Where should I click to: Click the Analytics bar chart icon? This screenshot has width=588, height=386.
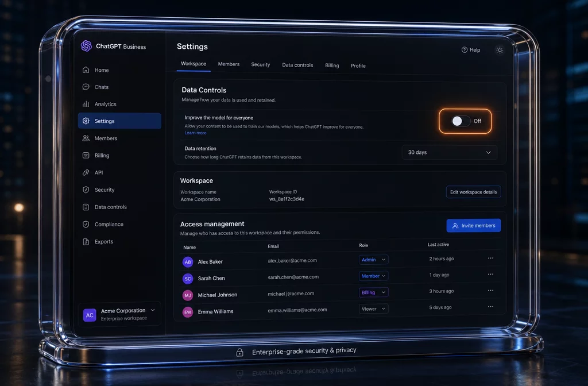click(86, 104)
